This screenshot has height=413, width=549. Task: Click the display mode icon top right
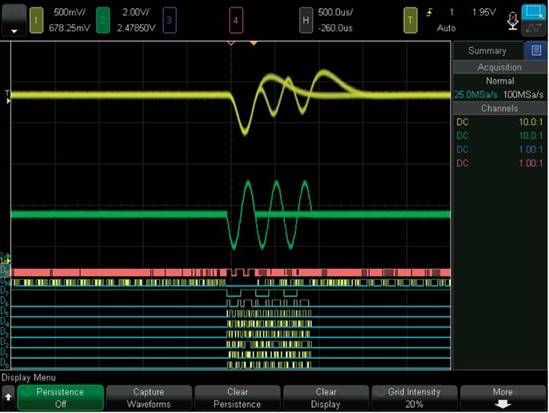click(x=534, y=12)
